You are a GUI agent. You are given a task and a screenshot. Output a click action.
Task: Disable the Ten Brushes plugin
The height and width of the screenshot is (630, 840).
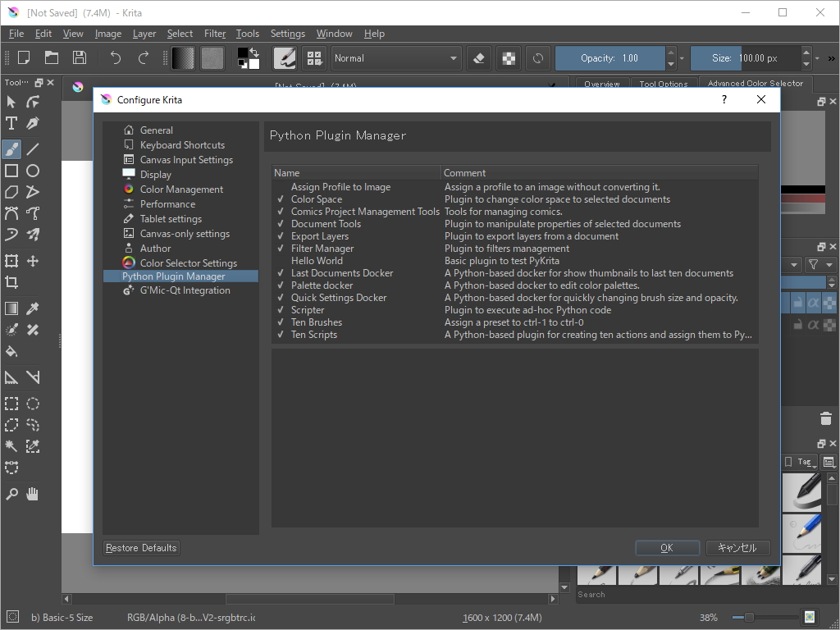tap(281, 322)
